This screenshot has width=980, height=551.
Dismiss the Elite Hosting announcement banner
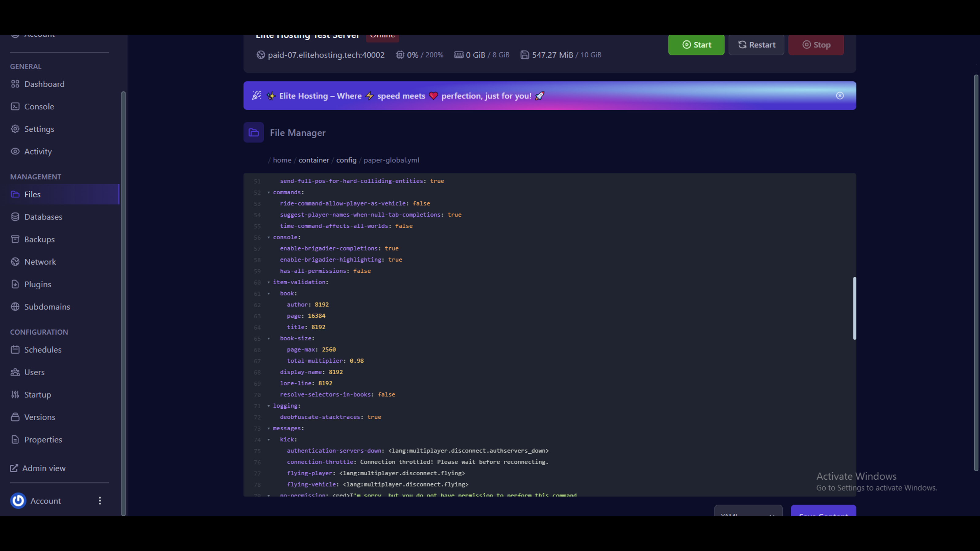(x=840, y=96)
